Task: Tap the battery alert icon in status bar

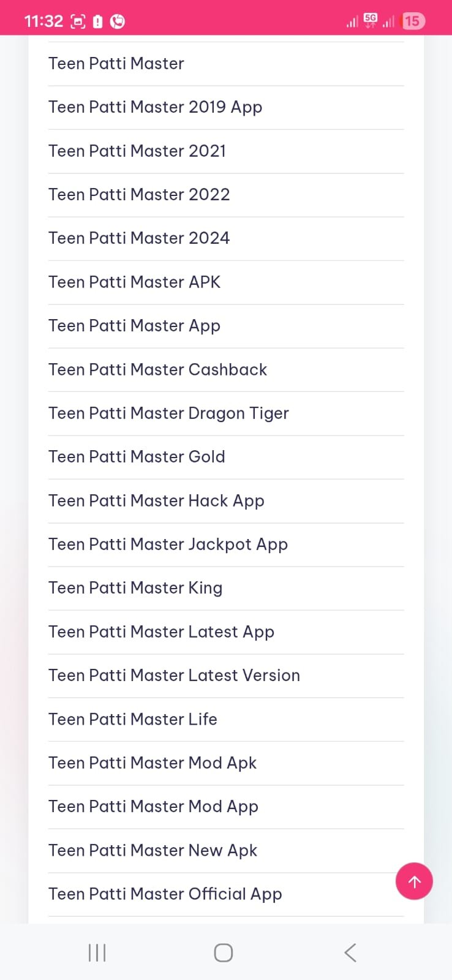Action: pos(98,20)
